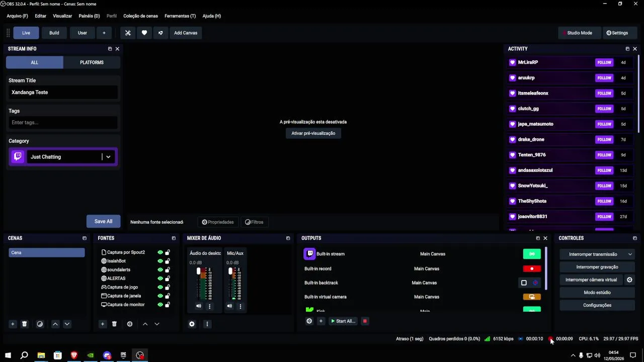Screen dimensions: 644x362
Task: Add a new output with plus icon
Action: [320, 321]
